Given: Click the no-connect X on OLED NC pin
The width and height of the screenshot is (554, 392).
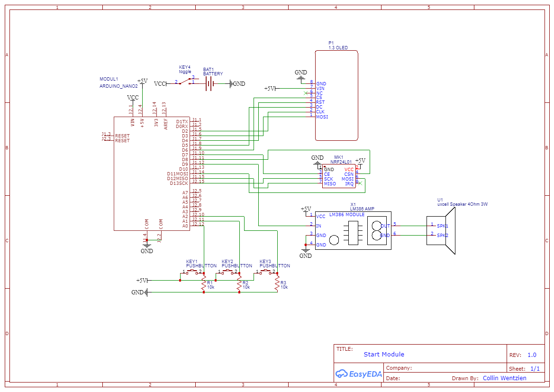Looking at the screenshot, I should [x=306, y=93].
